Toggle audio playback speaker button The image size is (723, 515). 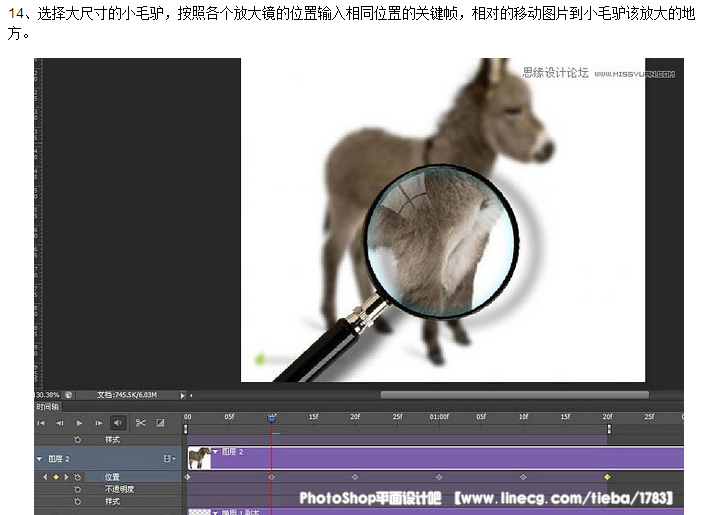[118, 423]
